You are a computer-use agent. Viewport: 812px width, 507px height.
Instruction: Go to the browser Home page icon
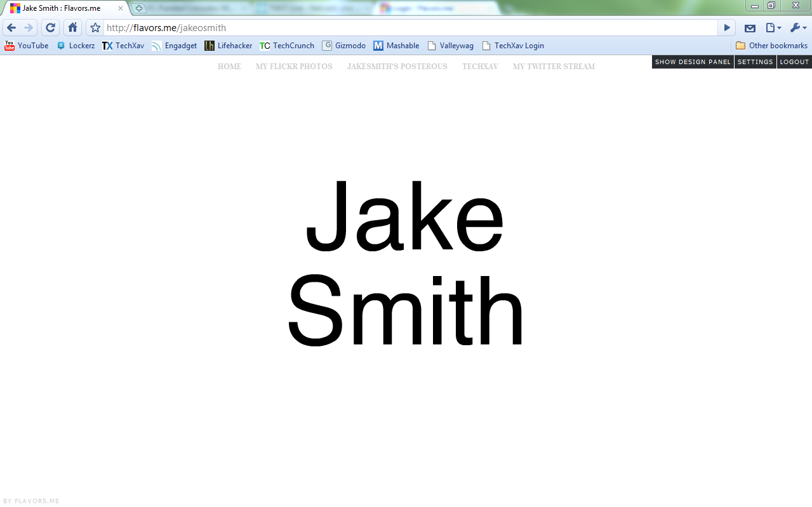(72, 28)
